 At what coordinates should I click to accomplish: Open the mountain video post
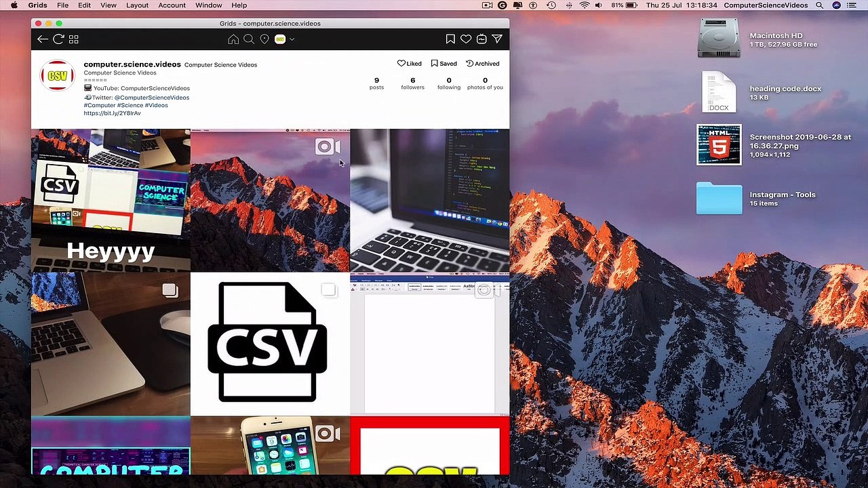[x=270, y=200]
